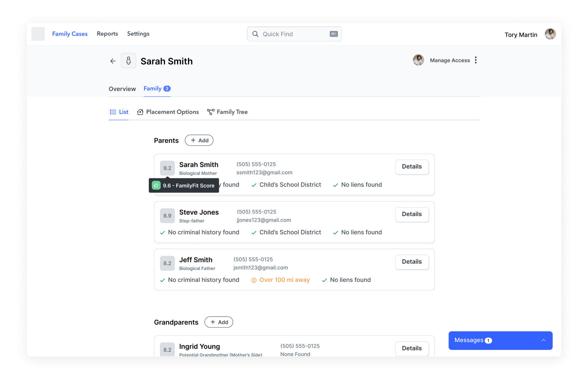
Task: Click the Steve Jones name
Action: (x=199, y=212)
